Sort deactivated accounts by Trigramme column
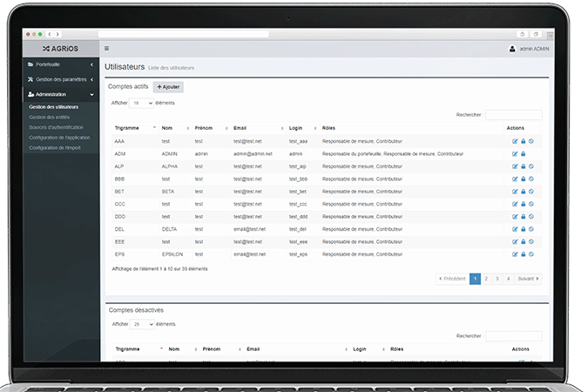Image resolution: width=588 pixels, height=392 pixels. (x=139, y=349)
